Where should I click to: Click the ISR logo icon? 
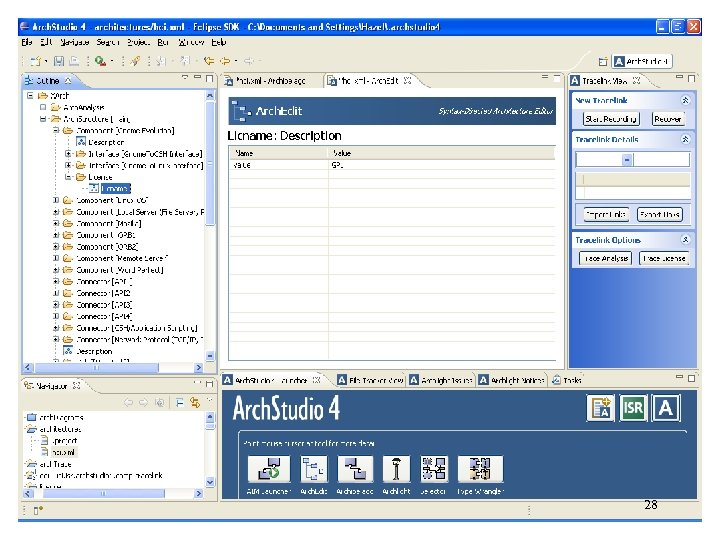pos(633,408)
